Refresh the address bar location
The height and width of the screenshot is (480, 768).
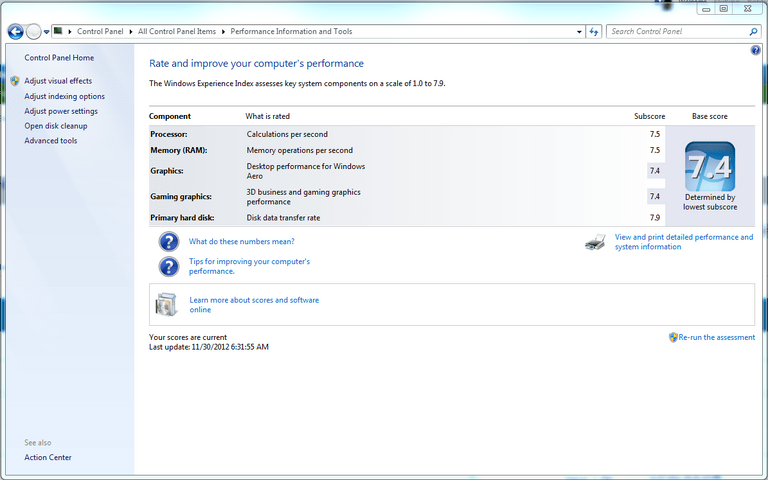point(594,32)
